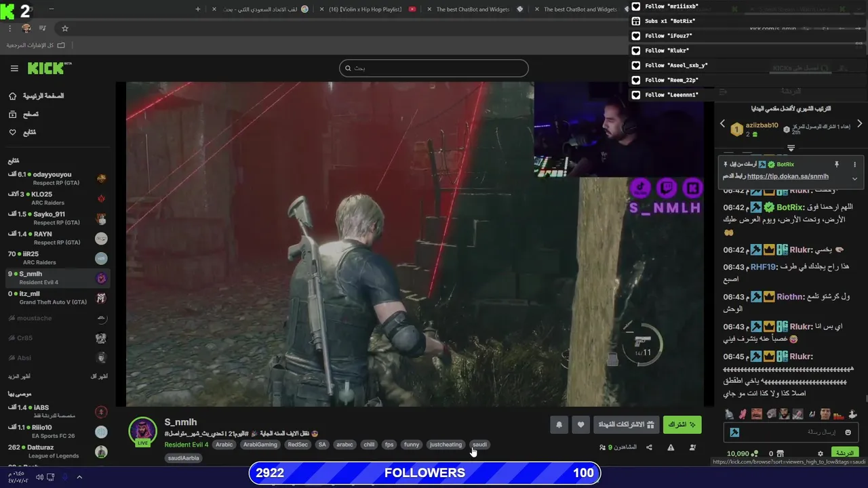Open Resident Evil 4 category link
The width and height of the screenshot is (868, 488).
(x=186, y=445)
